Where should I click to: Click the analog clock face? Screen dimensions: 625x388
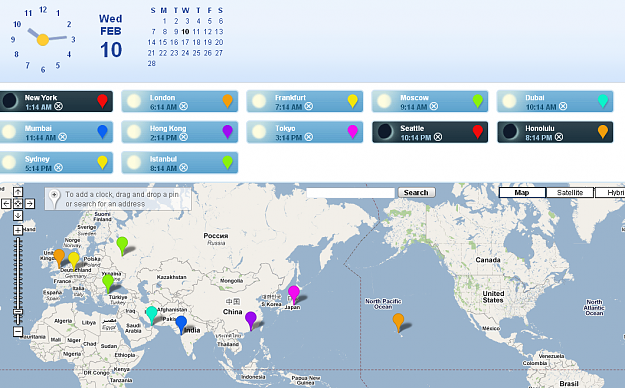[x=43, y=39]
